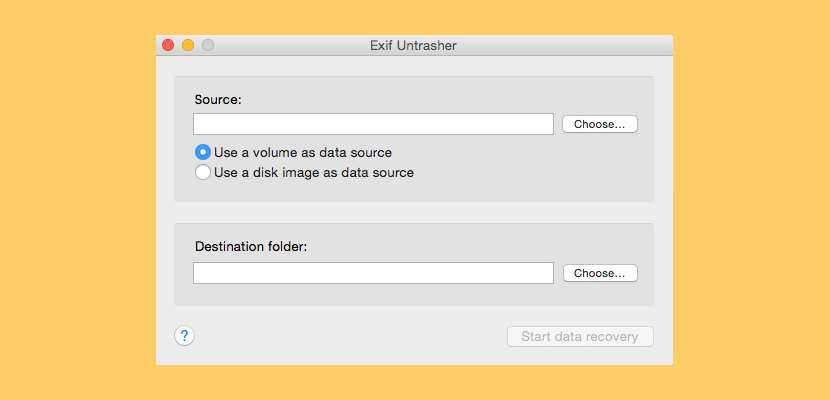
Task: Focus the Source path text field
Action: pos(373,124)
